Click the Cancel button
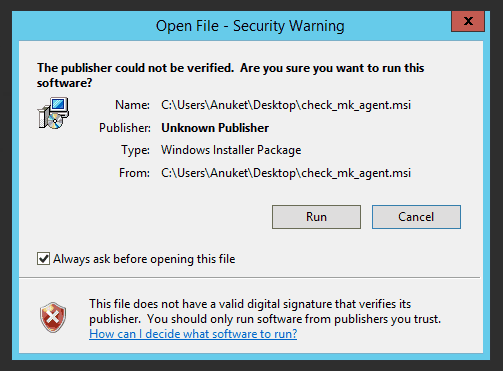Image resolution: width=503 pixels, height=371 pixels. click(x=416, y=217)
